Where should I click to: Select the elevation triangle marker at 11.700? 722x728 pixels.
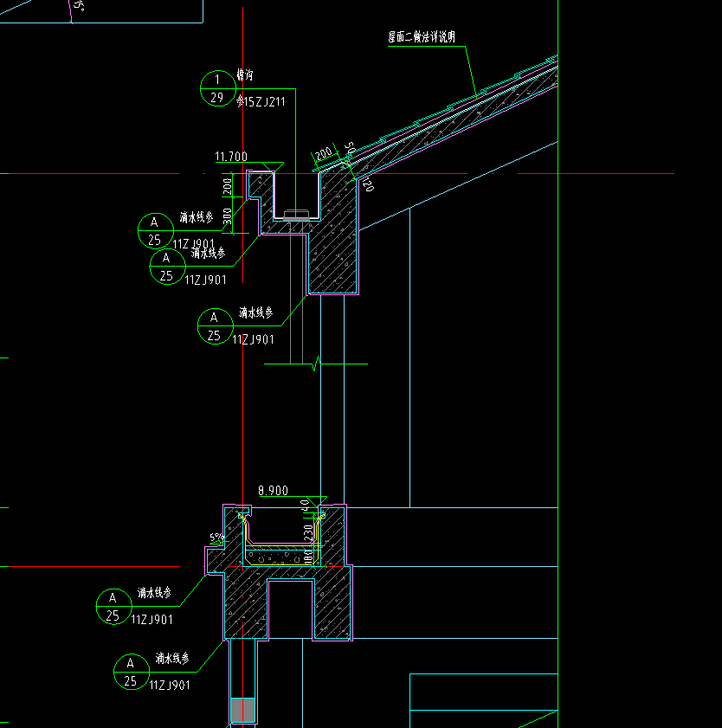pyautogui.click(x=273, y=167)
